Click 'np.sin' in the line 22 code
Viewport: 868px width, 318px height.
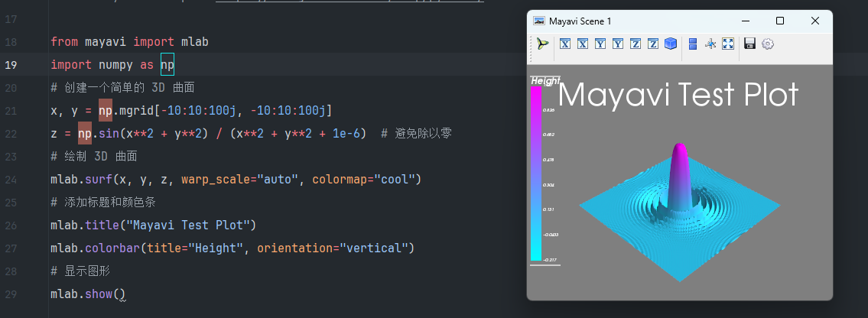[98, 134]
